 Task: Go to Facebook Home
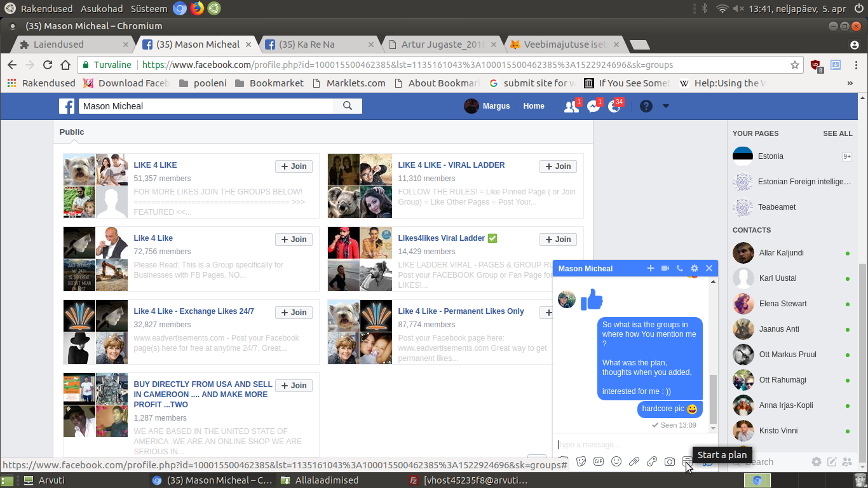(x=534, y=106)
